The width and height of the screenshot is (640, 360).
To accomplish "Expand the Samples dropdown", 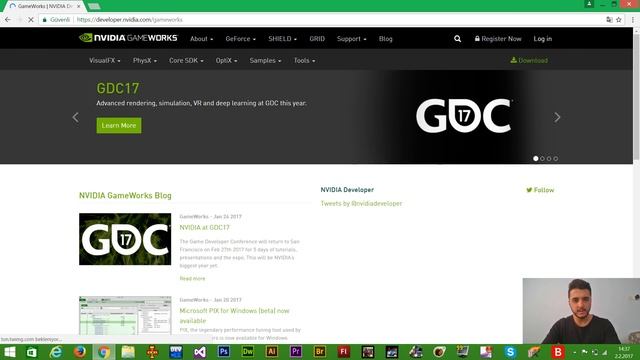I will tap(265, 60).
